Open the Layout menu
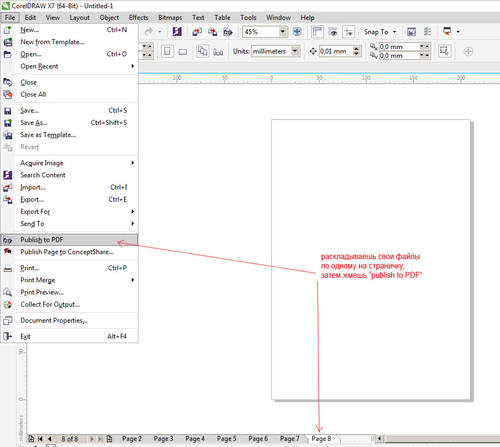500x447 pixels. pyautogui.click(x=79, y=18)
